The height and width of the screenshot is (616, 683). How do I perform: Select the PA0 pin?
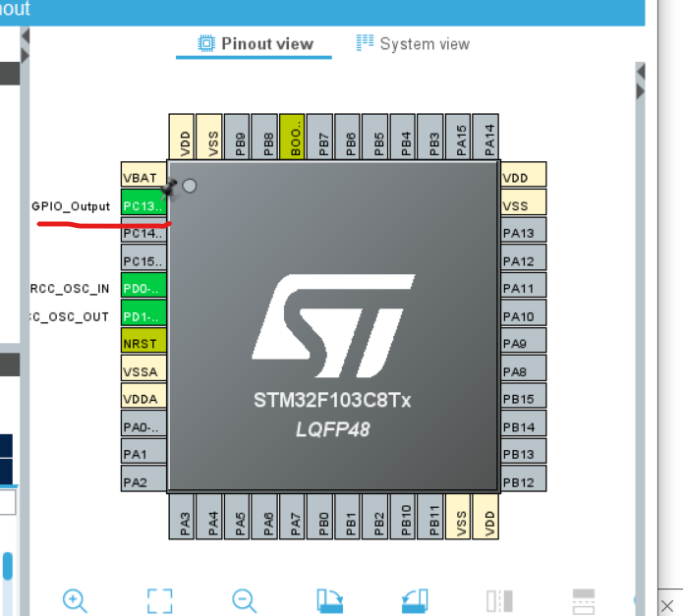tap(143, 423)
